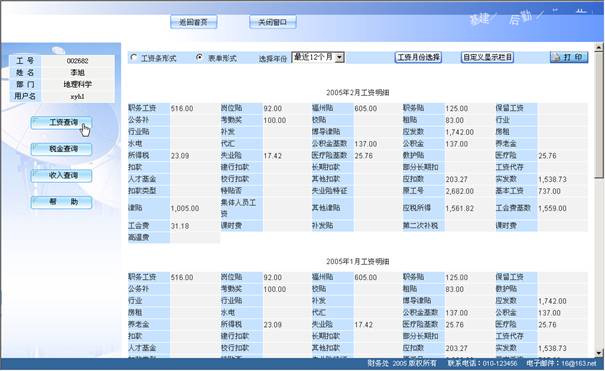Viewport: 605px width, 371px height.
Task: Click the scrollbar up arrow
Action: tap(599, 47)
